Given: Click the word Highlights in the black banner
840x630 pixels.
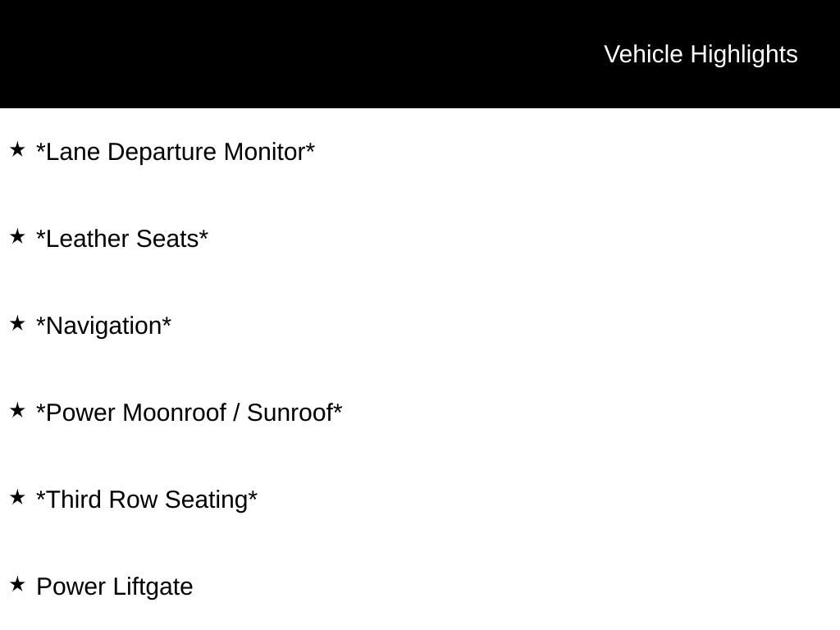Looking at the screenshot, I should [744, 55].
